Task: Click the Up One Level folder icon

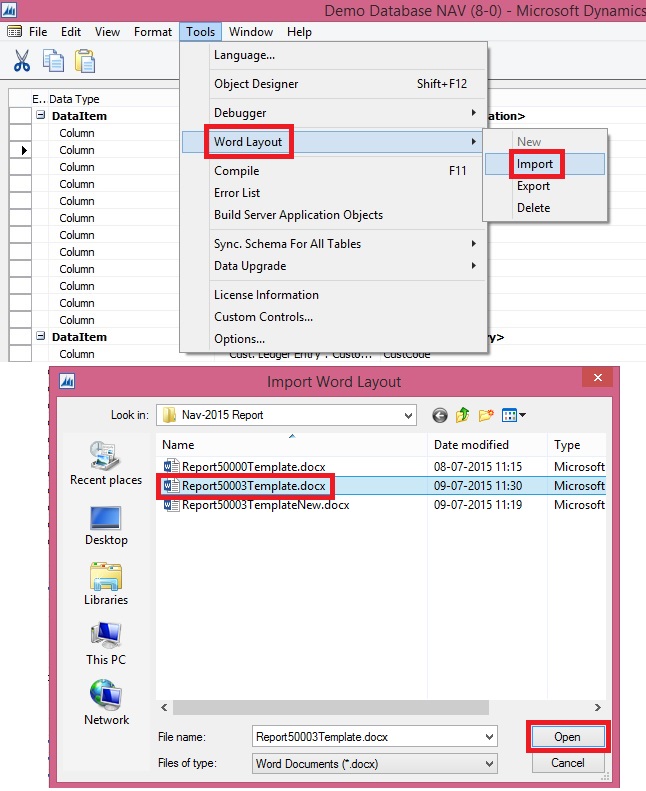Action: (x=464, y=415)
